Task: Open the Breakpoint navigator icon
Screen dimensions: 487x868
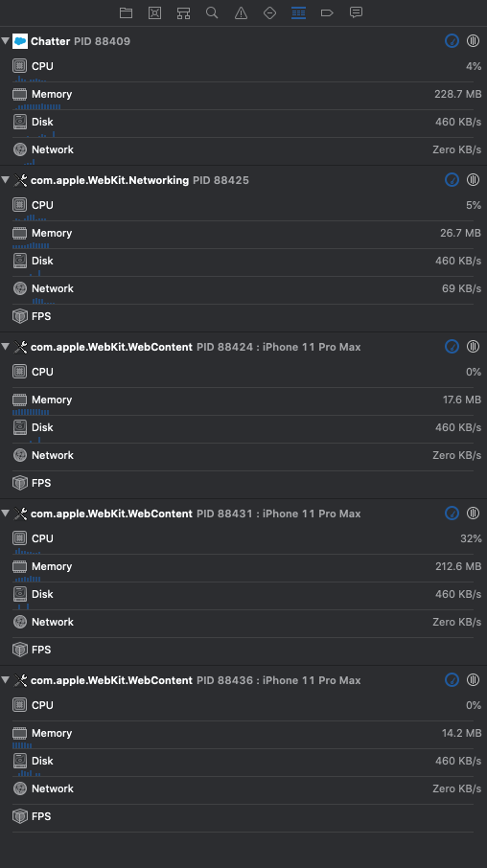Action: point(327,12)
